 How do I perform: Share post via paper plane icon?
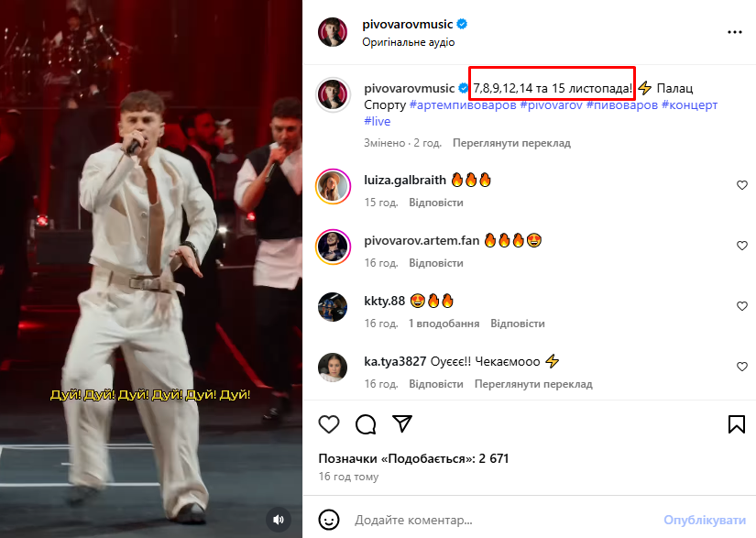(x=401, y=423)
